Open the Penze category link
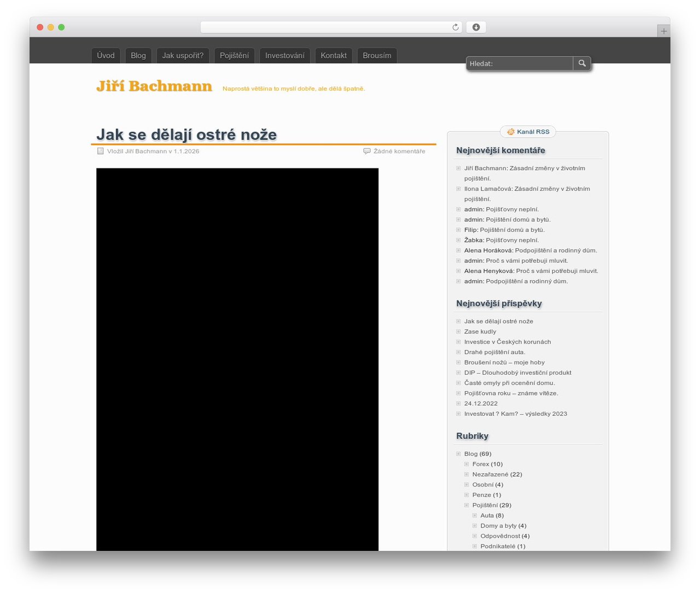Screen dimensions: 700x593 click(x=482, y=495)
